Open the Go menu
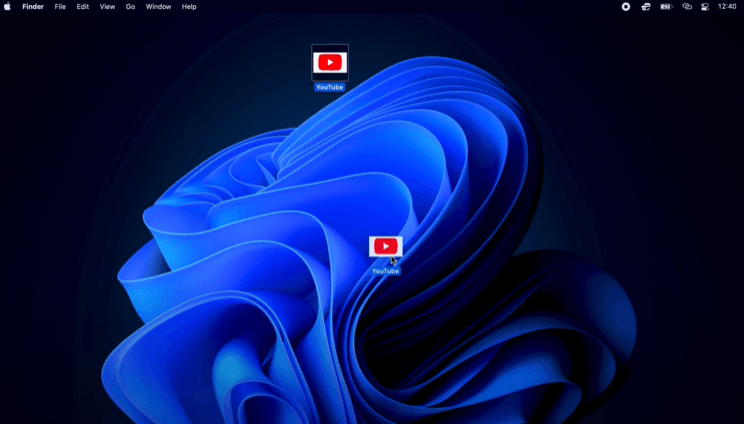This screenshot has height=424, width=744. click(x=130, y=7)
